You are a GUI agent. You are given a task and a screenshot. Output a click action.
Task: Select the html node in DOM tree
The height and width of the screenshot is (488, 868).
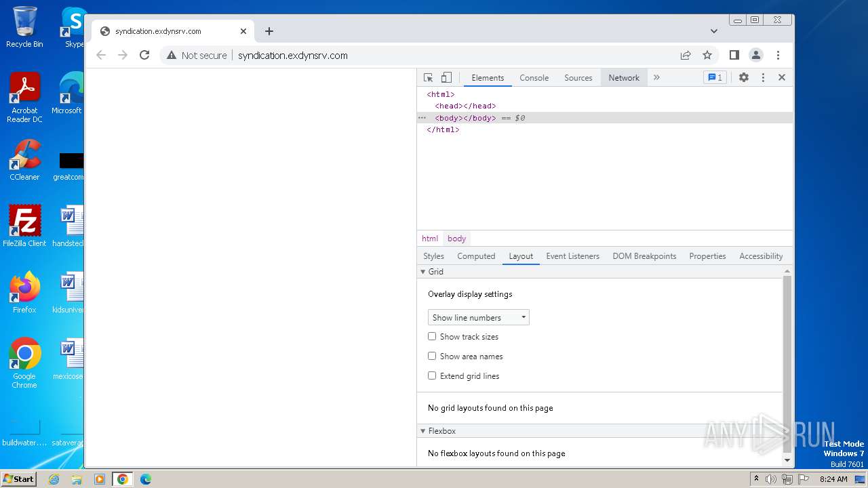pyautogui.click(x=441, y=94)
